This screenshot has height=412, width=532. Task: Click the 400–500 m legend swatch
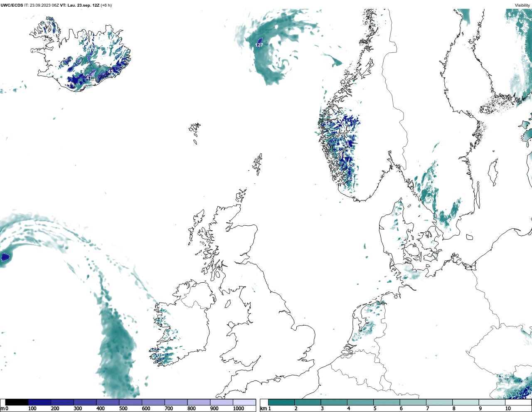point(108,402)
